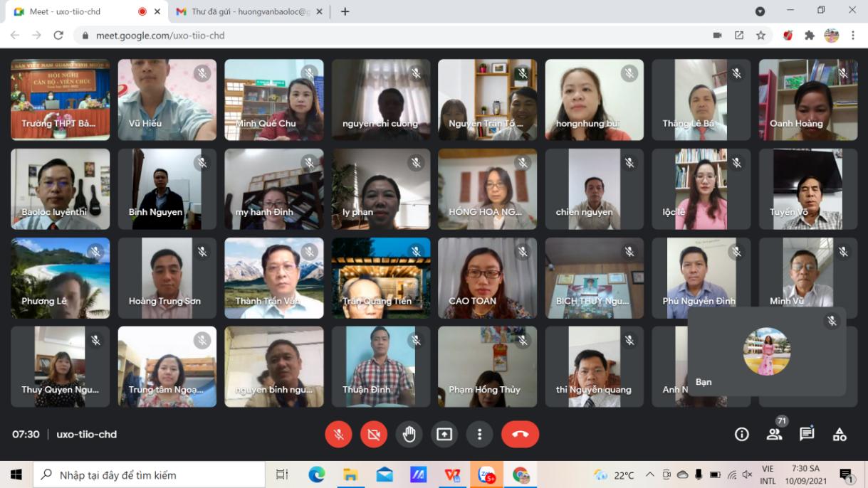Reload the Meet page
This screenshot has width=868, height=488.
click(58, 35)
